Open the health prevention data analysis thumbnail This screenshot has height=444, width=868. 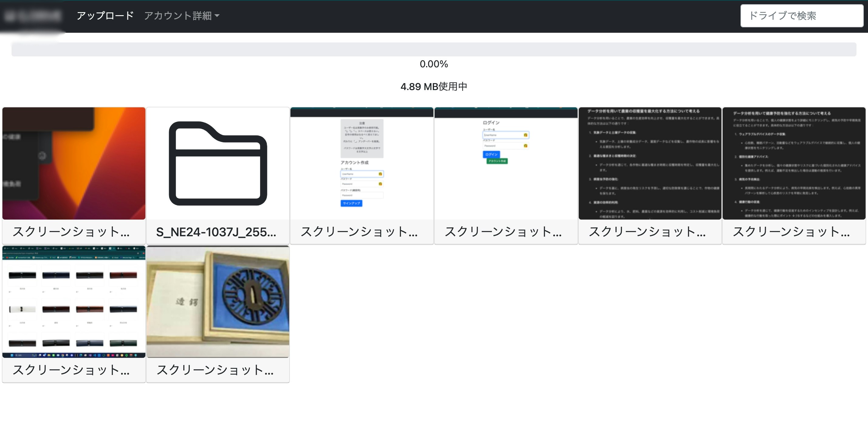pos(794,163)
